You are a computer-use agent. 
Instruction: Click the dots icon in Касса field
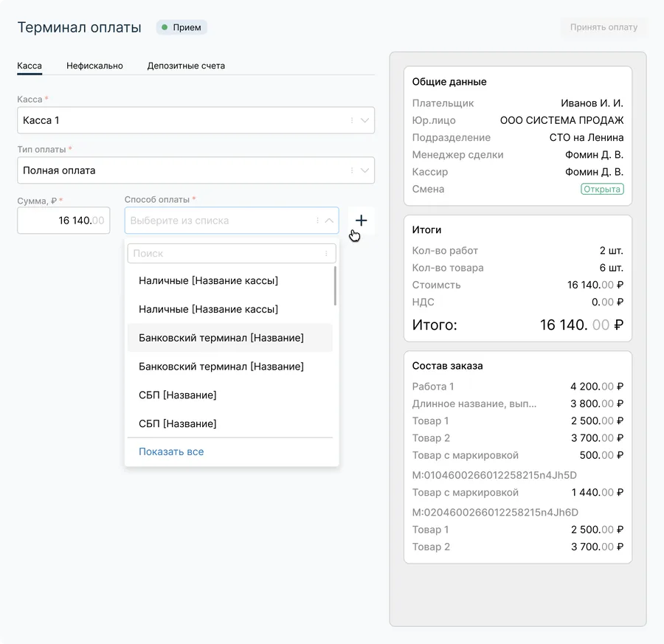click(352, 120)
